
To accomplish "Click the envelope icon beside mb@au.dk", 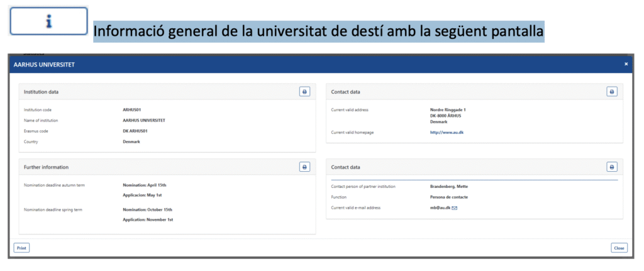I will pyautogui.click(x=455, y=208).
